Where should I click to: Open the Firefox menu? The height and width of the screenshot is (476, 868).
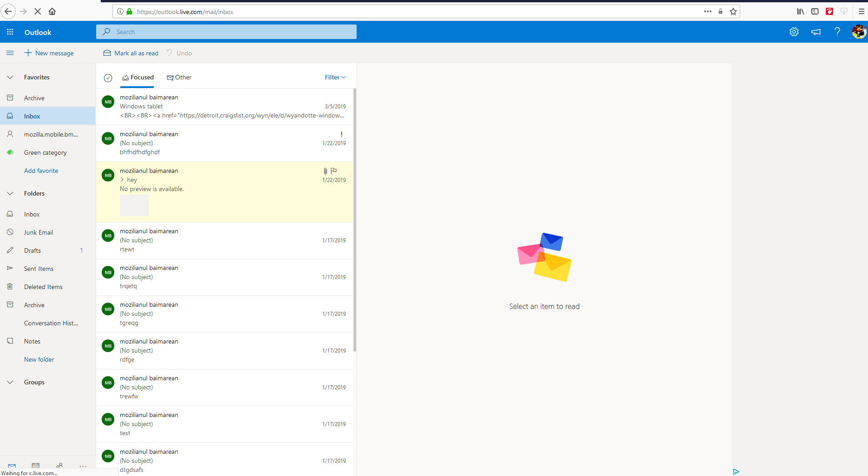[x=861, y=11]
